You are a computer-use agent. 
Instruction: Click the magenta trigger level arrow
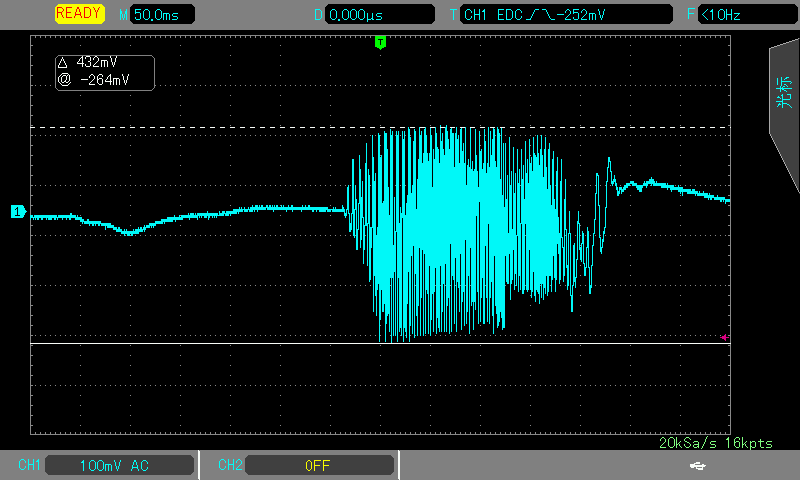[x=724, y=337]
